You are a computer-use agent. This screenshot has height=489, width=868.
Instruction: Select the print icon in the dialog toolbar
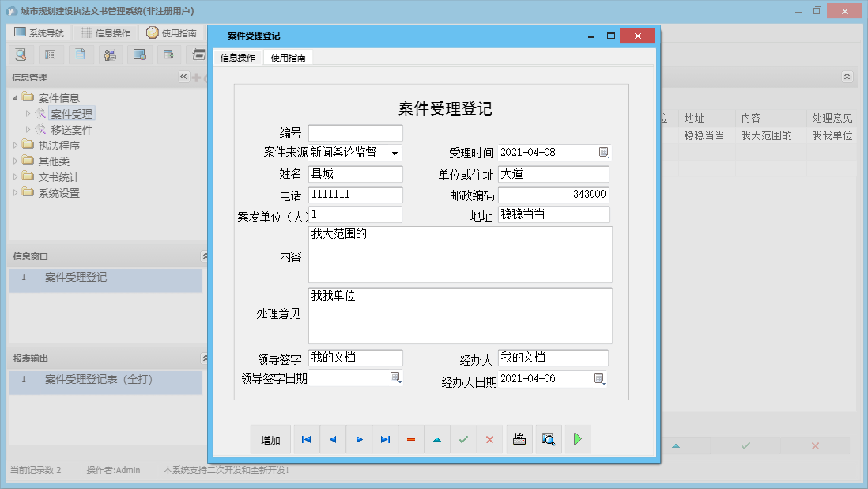pos(519,439)
